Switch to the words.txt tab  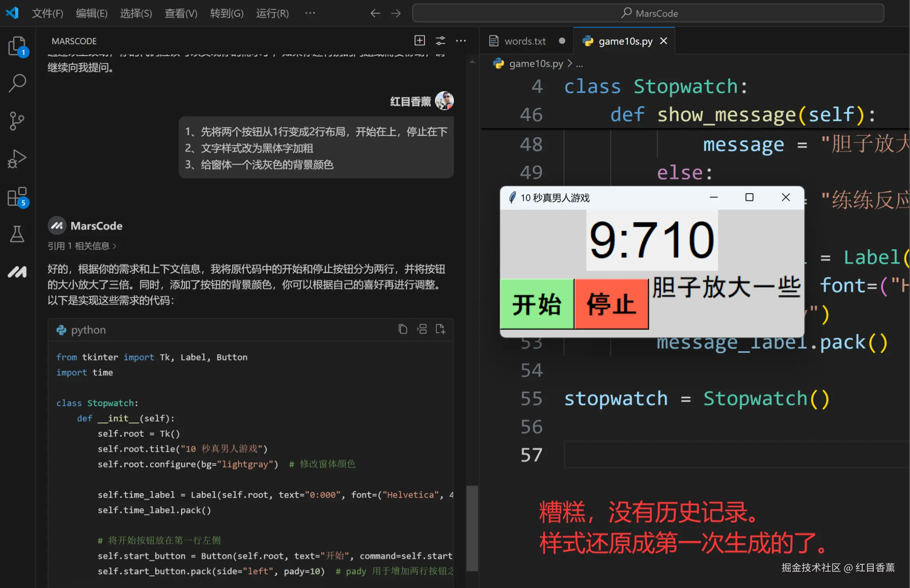(x=525, y=41)
